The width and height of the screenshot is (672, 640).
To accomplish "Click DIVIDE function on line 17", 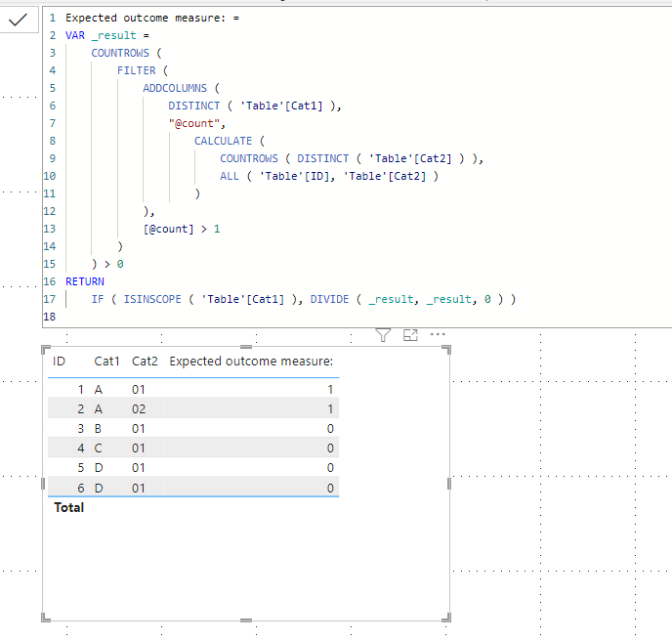I will pyautogui.click(x=329, y=299).
